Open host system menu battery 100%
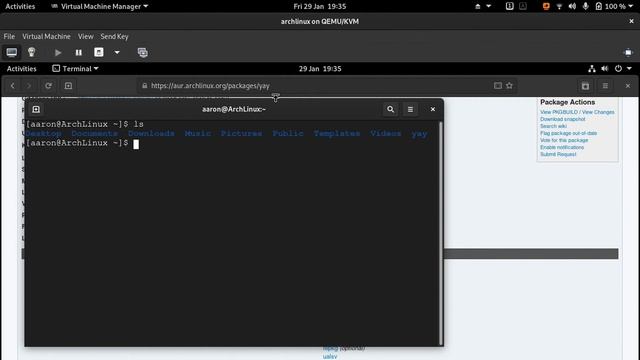The image size is (640, 360). [x=614, y=6]
